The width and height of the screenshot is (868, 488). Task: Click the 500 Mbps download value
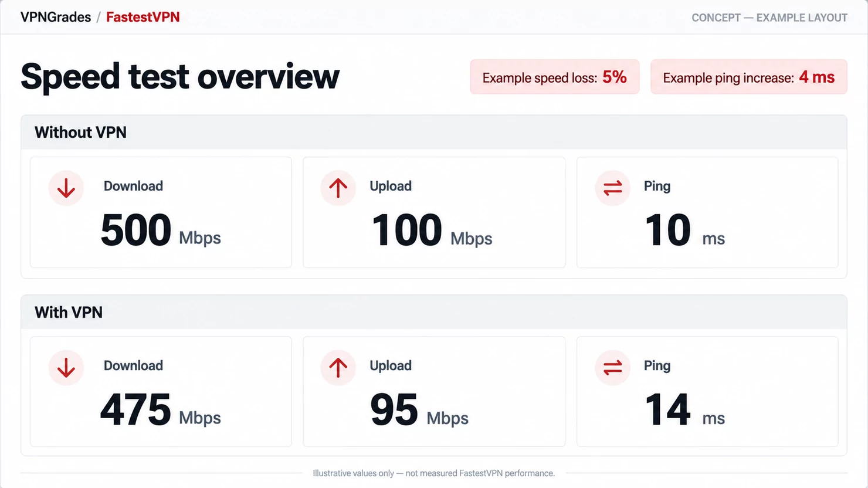[x=161, y=230]
